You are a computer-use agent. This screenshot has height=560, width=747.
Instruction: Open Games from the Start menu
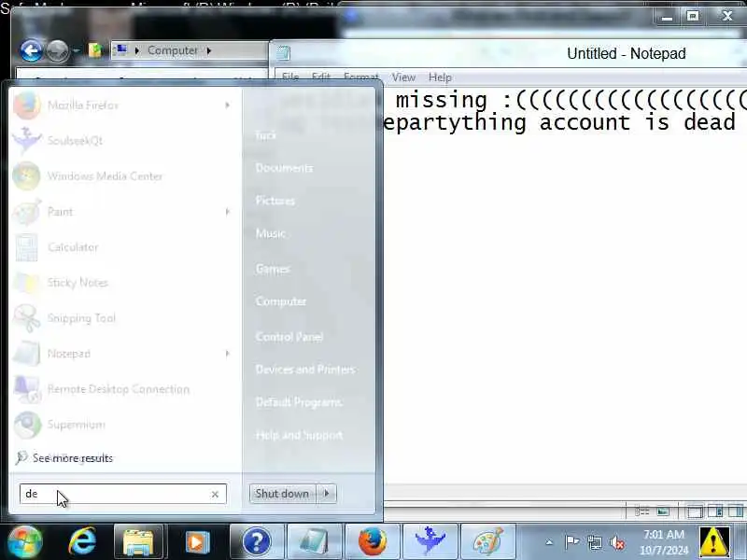273,269
